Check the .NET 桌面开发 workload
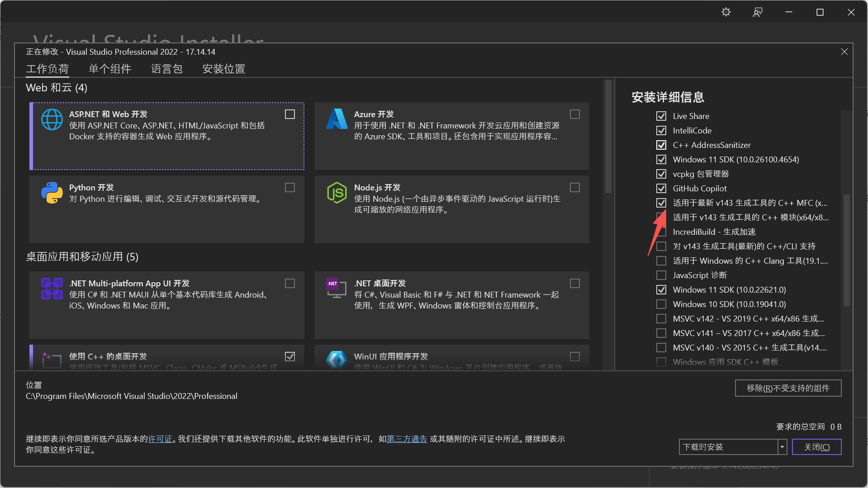The image size is (868, 488). 575,284
